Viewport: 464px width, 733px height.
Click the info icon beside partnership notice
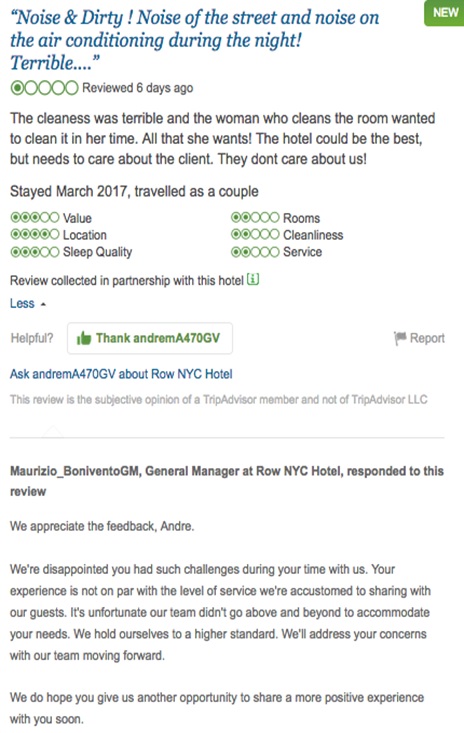click(253, 280)
